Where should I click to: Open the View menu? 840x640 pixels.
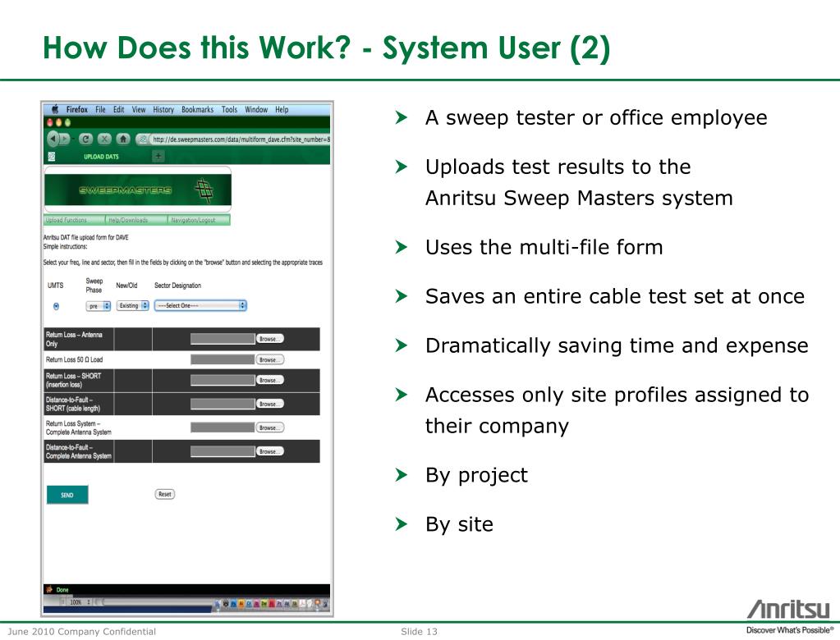pos(139,109)
